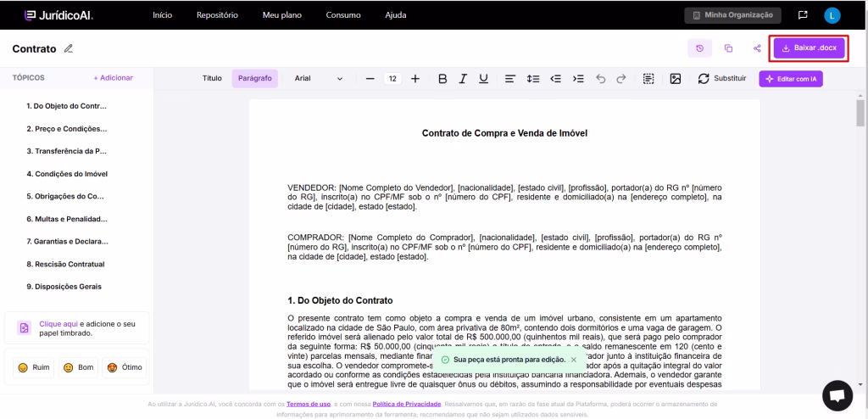Open the version history icon
Viewport: 868px width, 419px height.
point(699,48)
